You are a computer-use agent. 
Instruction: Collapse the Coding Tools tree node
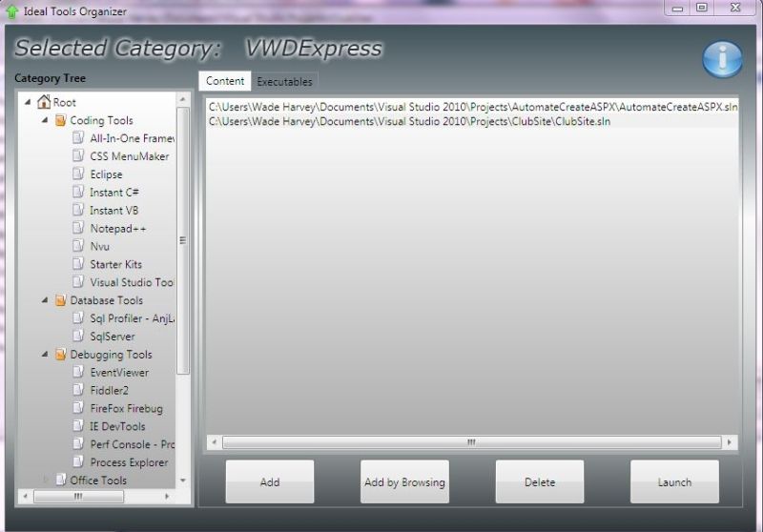coord(45,121)
